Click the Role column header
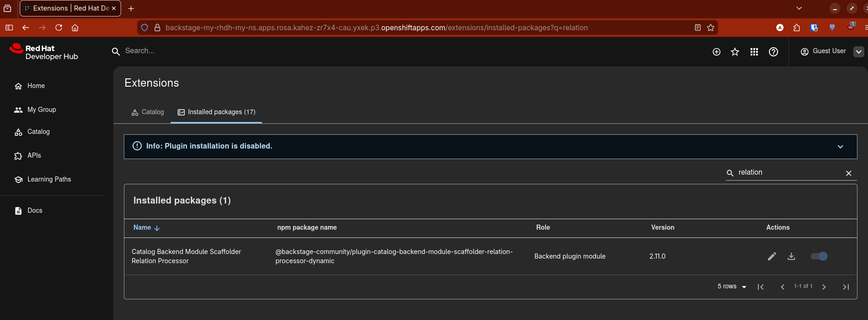 click(543, 227)
